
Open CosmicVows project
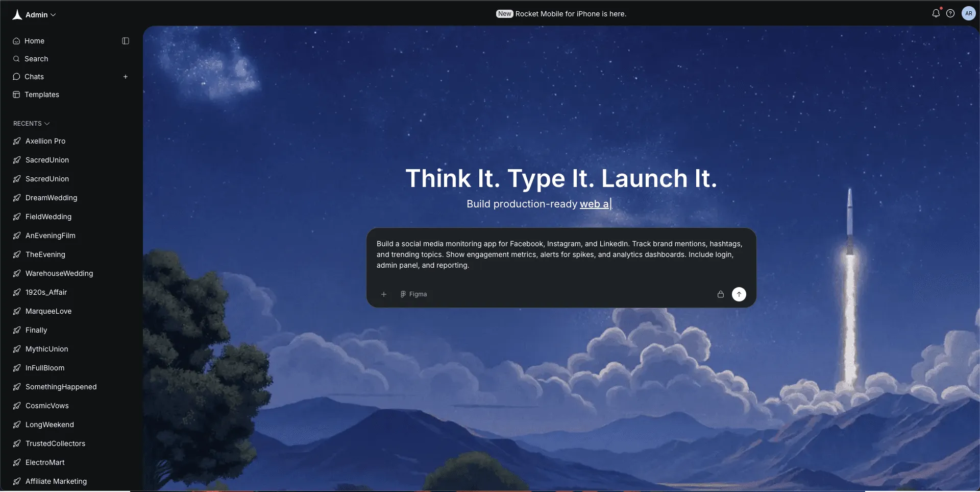[x=47, y=406]
